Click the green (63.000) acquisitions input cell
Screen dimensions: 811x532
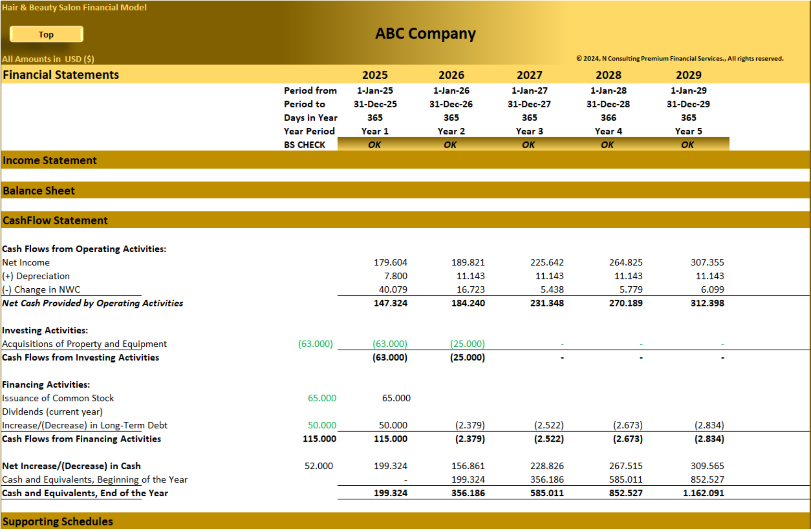tap(315, 344)
